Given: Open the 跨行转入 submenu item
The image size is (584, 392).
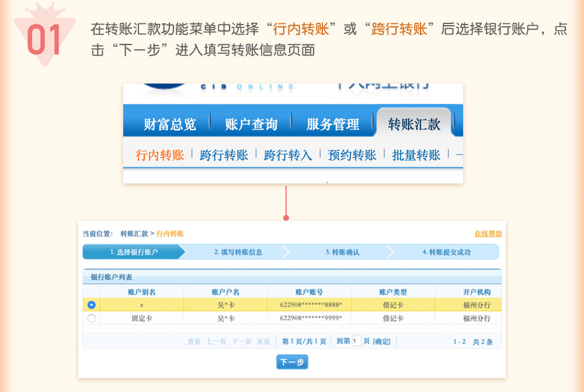Looking at the screenshot, I should [288, 155].
